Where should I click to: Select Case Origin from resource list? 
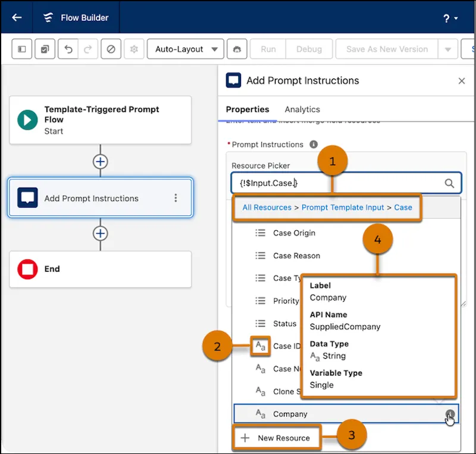[294, 233]
